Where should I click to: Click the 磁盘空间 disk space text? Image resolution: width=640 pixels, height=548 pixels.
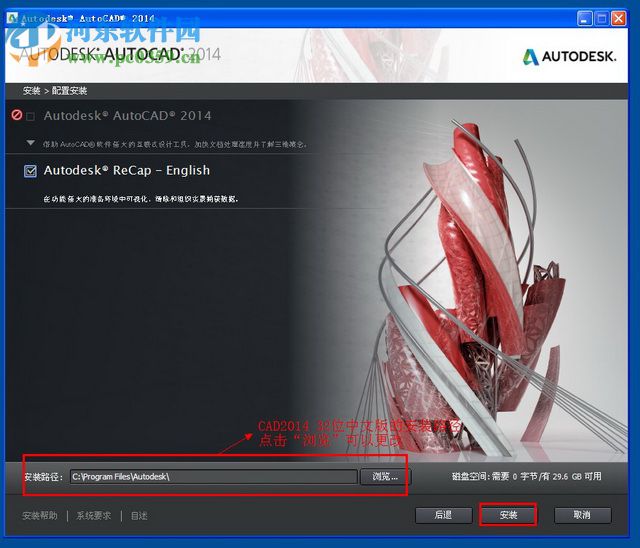point(527,476)
